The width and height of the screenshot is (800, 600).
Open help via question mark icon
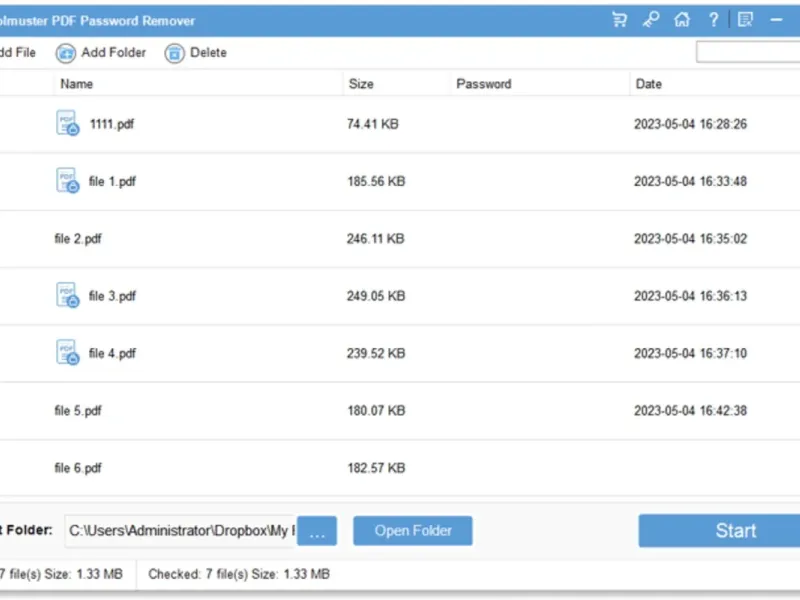coord(714,20)
